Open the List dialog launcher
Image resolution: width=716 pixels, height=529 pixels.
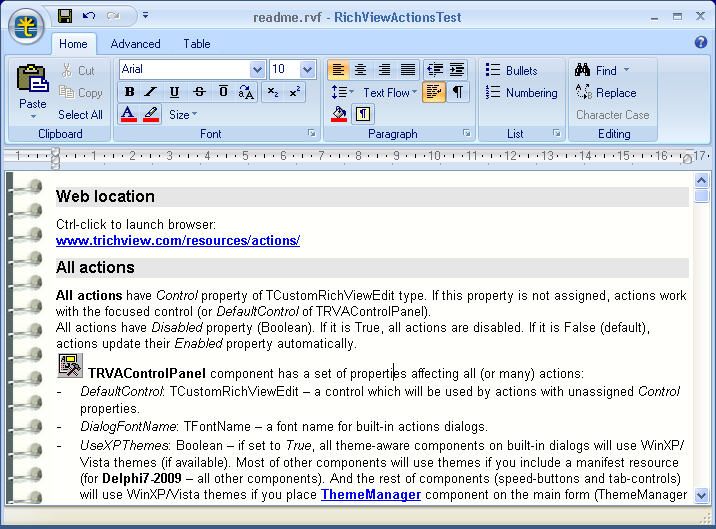557,133
